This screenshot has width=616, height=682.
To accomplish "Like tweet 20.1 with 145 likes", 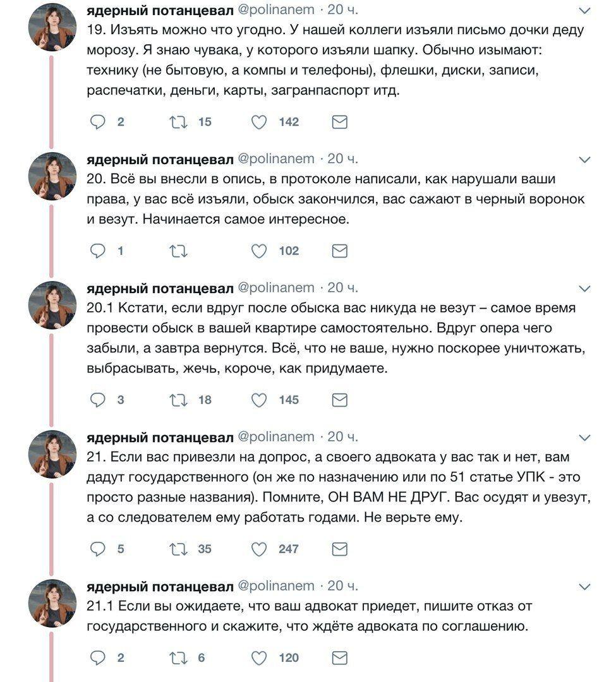I will (259, 400).
